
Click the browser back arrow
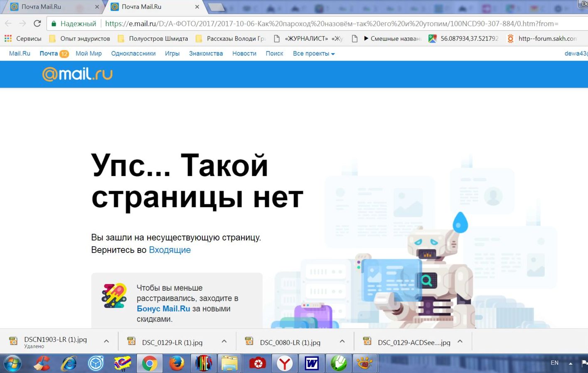(8, 23)
